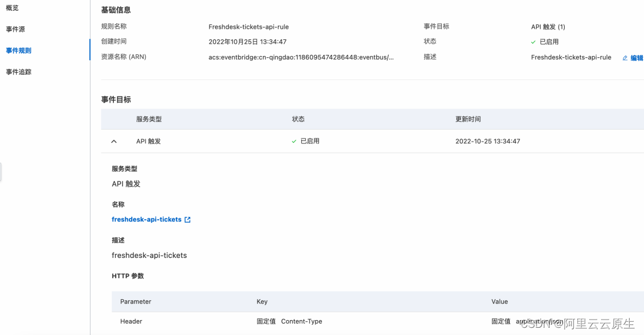Click the update time 2022-10-25 13:34:47
The image size is (644, 335).
click(488, 141)
